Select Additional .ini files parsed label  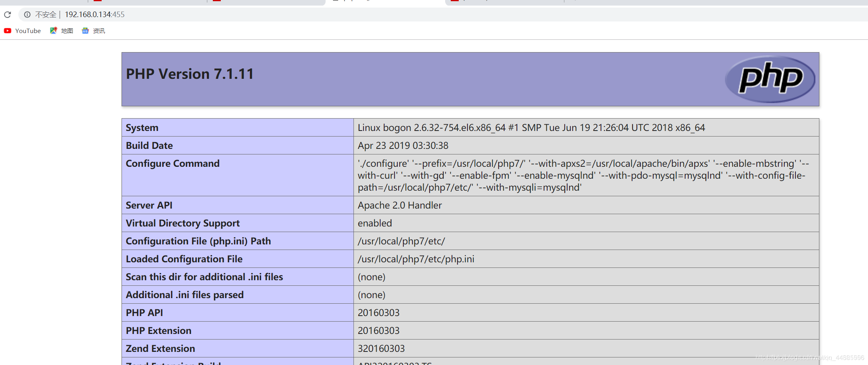coord(185,295)
